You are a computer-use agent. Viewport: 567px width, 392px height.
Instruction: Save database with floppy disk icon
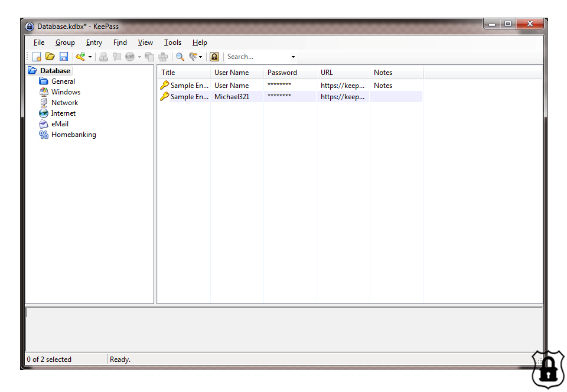[64, 57]
